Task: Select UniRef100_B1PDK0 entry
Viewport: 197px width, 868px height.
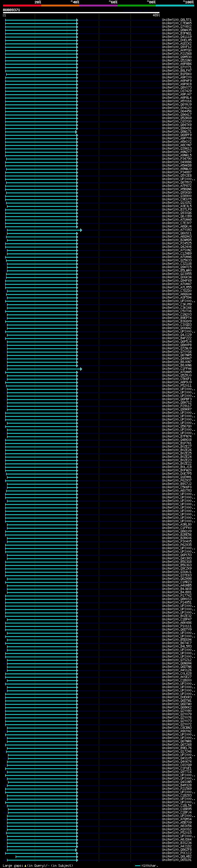Action: pyautogui.click(x=176, y=74)
